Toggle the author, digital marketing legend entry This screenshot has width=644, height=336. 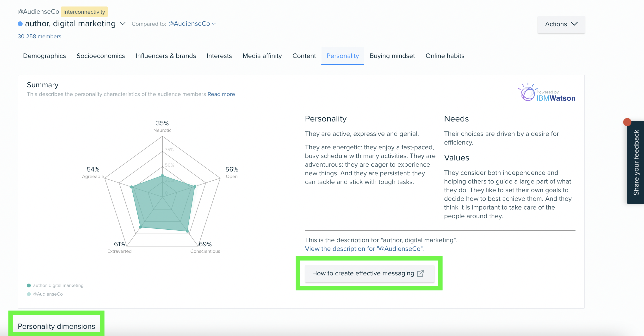tap(55, 285)
